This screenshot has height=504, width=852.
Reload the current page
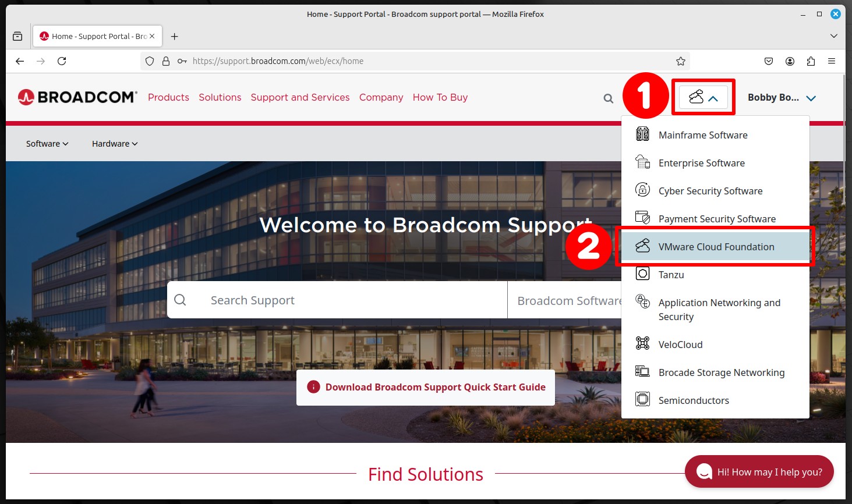click(x=62, y=61)
